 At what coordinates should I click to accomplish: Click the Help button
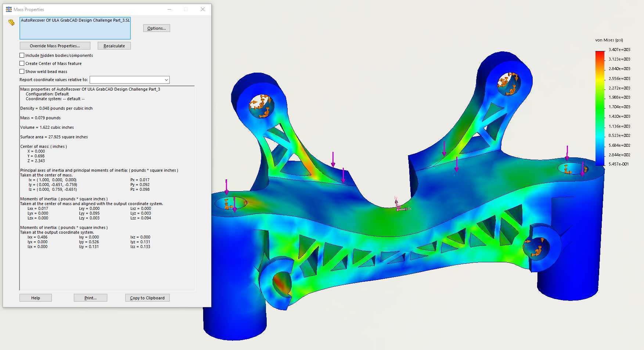click(36, 298)
